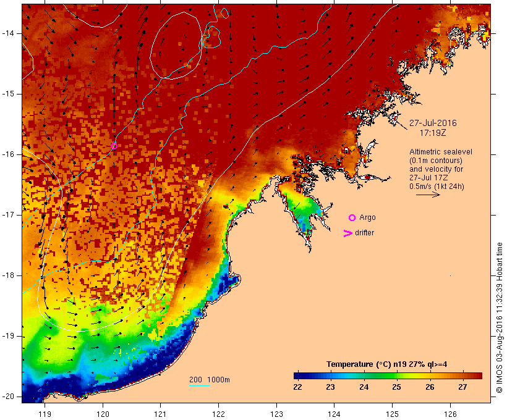
Task: Click the temperature colorbar at dark blue 22
Action: [298, 376]
